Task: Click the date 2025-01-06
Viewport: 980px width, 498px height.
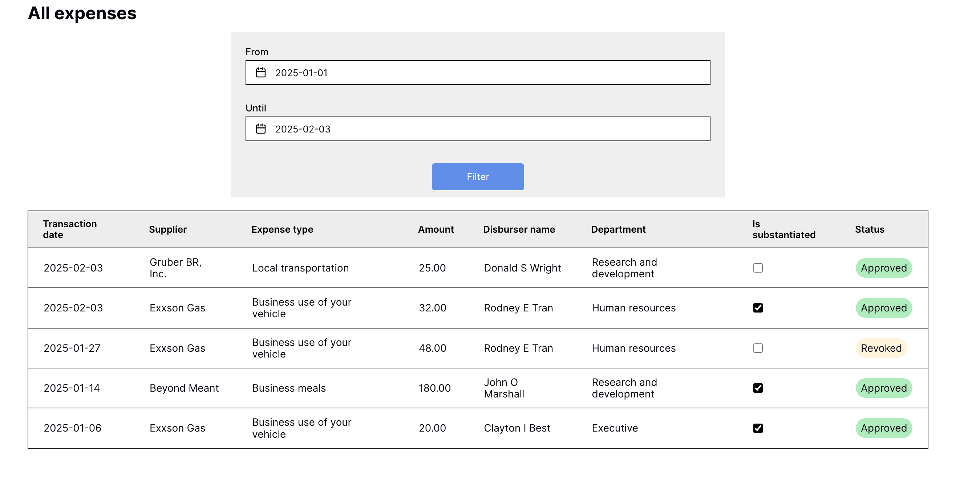Action: pyautogui.click(x=72, y=428)
